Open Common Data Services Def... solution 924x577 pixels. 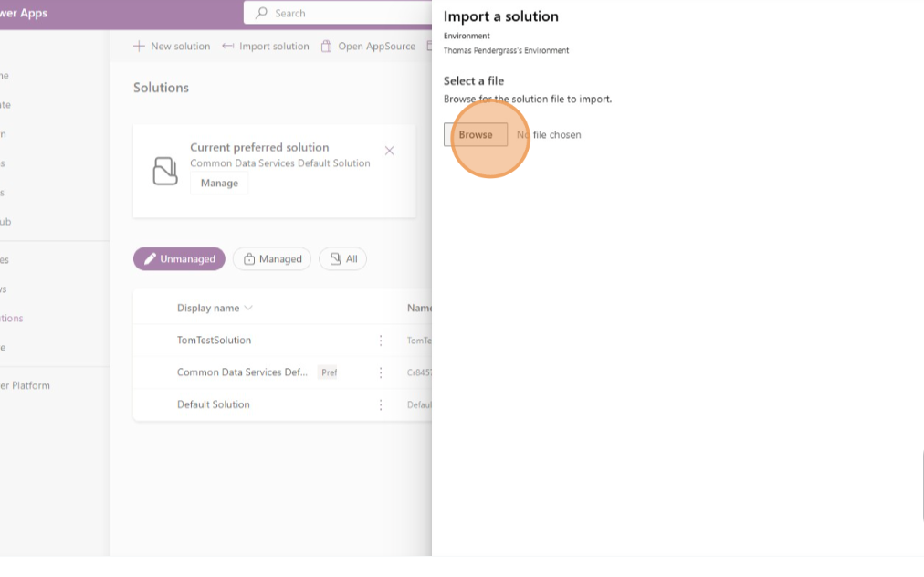pos(242,372)
